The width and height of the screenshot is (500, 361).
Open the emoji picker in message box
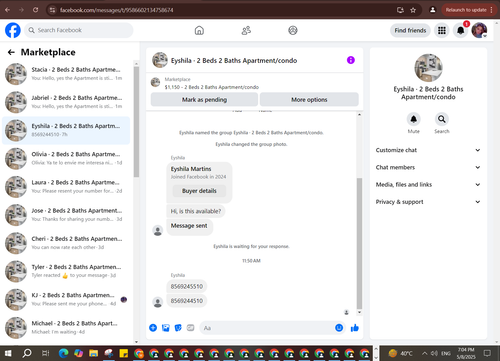point(339,328)
